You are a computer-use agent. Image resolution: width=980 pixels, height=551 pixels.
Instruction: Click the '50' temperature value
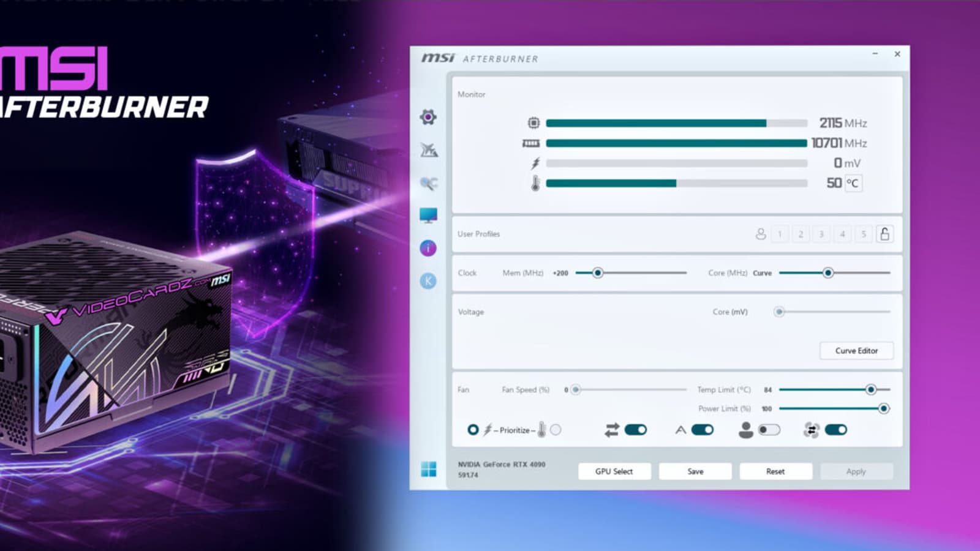pyautogui.click(x=834, y=183)
